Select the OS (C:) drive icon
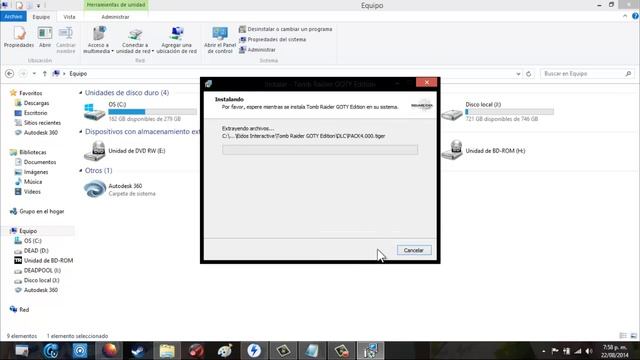Image resolution: width=640 pixels, height=360 pixels. pyautogui.click(x=94, y=112)
